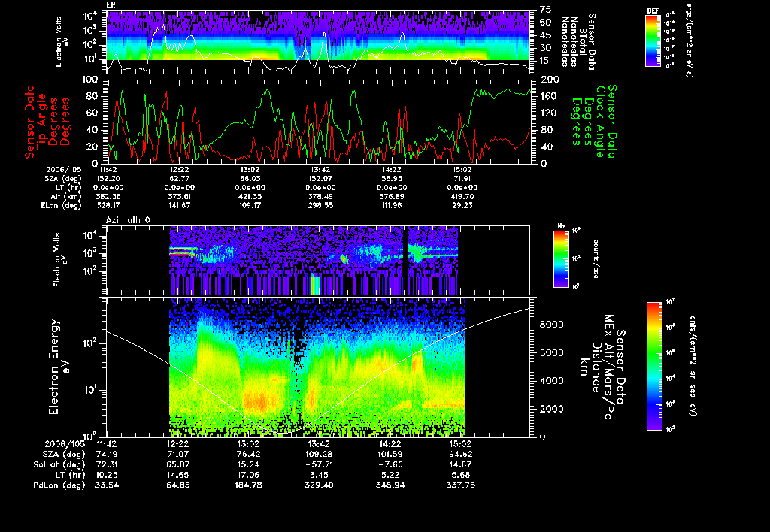The image size is (770, 532).
Task: Select PdLon value 345.94
Action: (390, 485)
